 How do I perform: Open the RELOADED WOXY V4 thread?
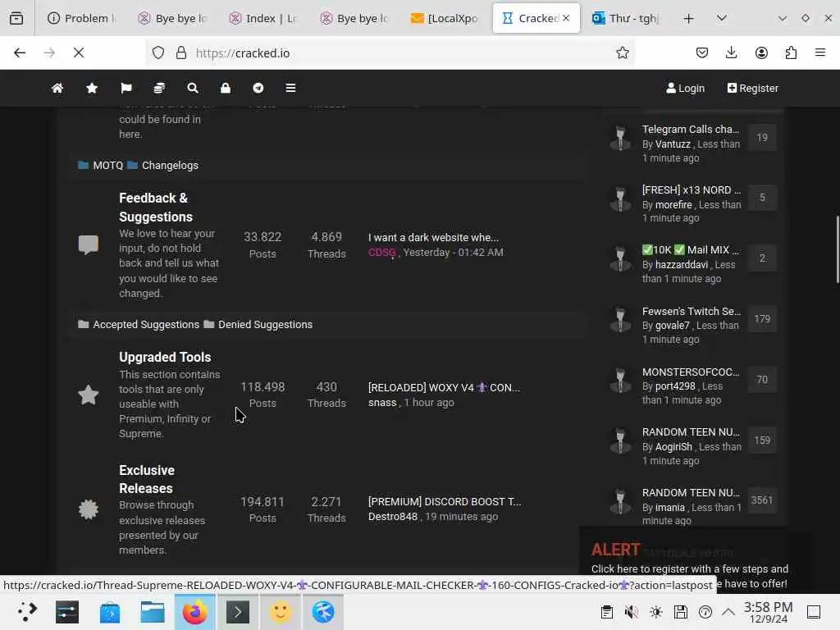tap(444, 387)
